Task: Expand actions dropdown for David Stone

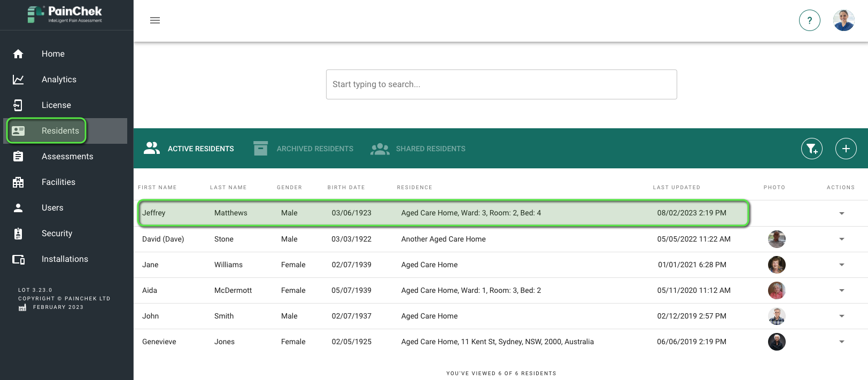Action: tap(842, 239)
